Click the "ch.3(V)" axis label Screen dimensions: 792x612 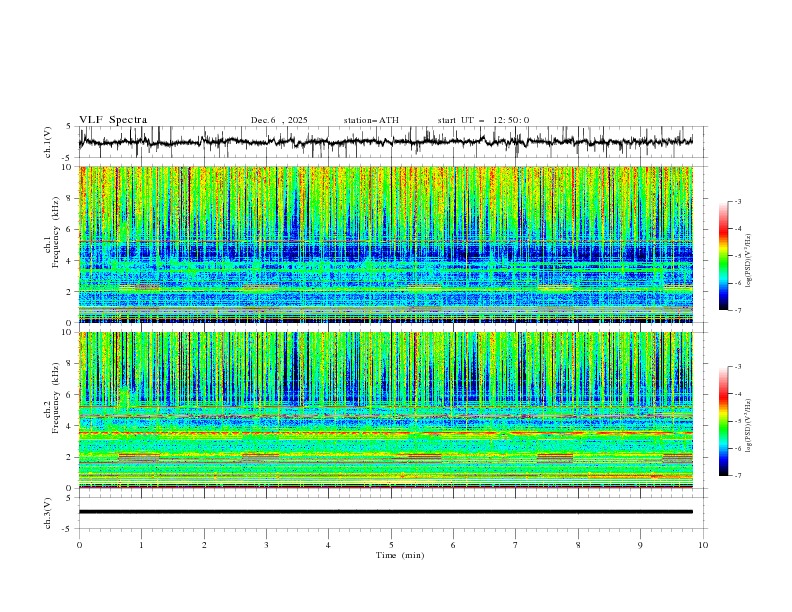(x=48, y=513)
